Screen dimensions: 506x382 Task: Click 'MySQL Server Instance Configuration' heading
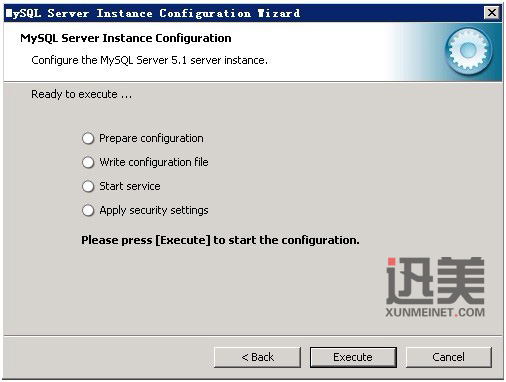click(126, 38)
